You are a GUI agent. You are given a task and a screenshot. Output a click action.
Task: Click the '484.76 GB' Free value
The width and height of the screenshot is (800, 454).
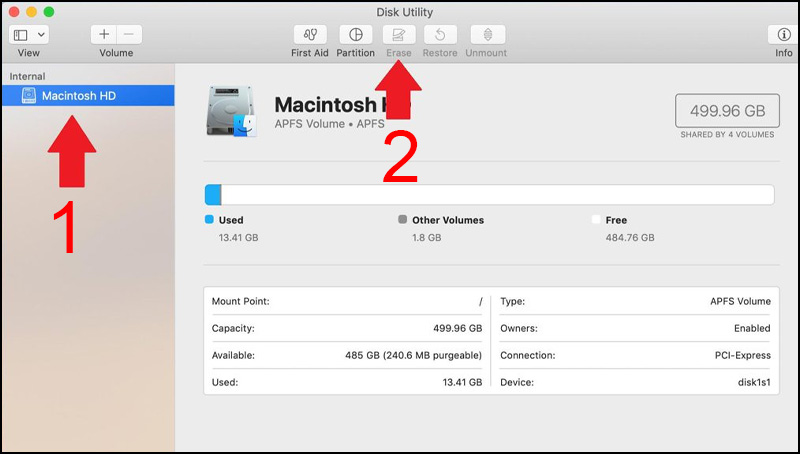pyautogui.click(x=630, y=238)
